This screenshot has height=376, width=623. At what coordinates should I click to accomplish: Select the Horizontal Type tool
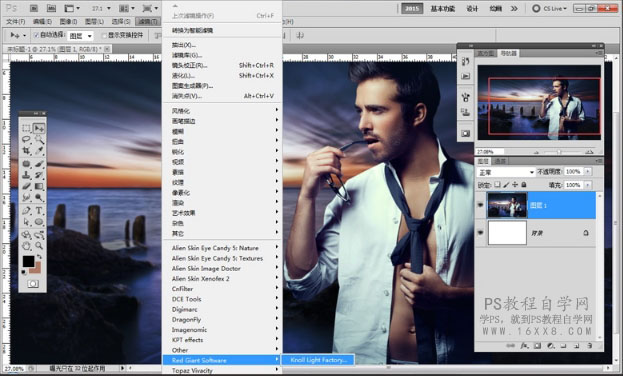click(x=39, y=210)
